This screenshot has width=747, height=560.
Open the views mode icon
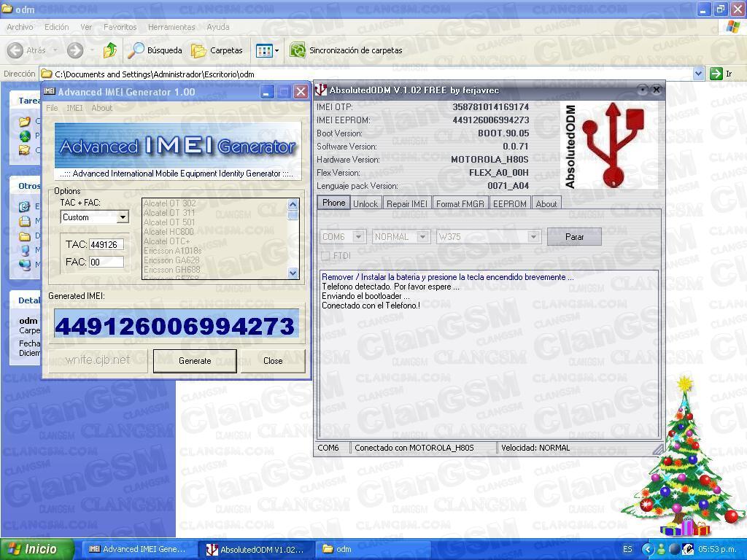tap(263, 50)
